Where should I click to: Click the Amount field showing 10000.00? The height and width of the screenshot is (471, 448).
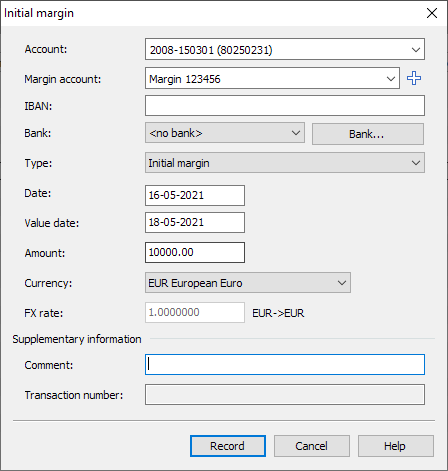(x=195, y=252)
